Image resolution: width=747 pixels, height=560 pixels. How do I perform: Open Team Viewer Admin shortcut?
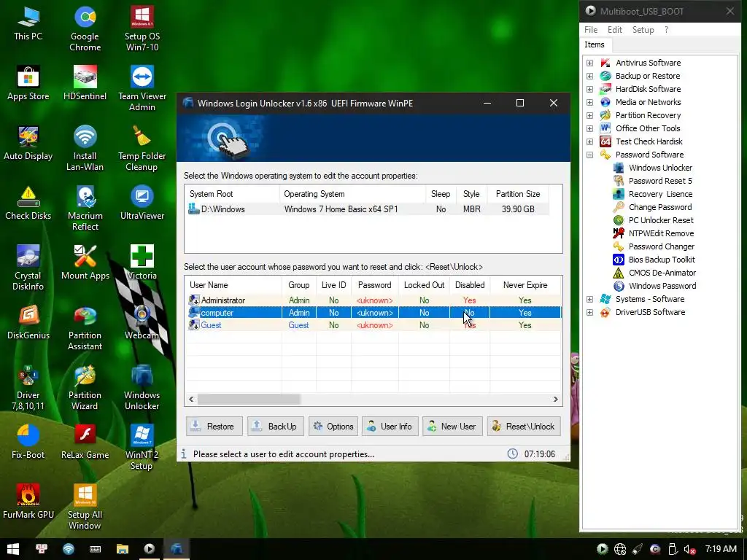142,88
